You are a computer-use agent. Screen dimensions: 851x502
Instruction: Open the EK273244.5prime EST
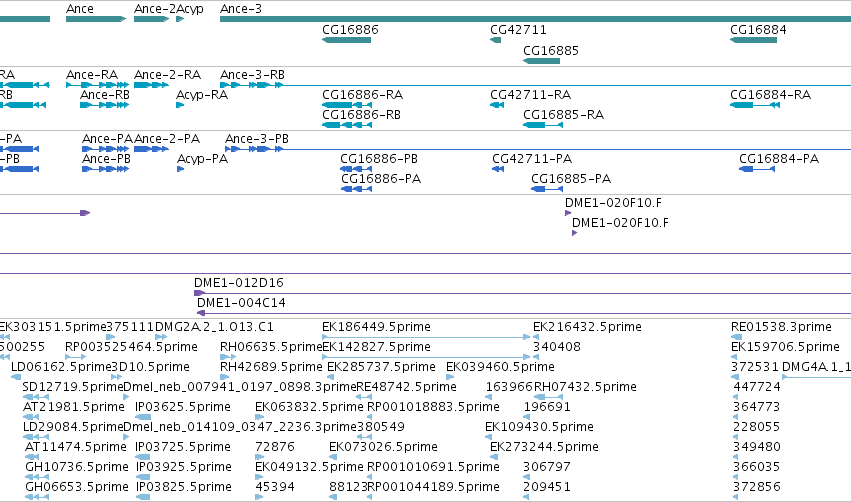(x=493, y=457)
